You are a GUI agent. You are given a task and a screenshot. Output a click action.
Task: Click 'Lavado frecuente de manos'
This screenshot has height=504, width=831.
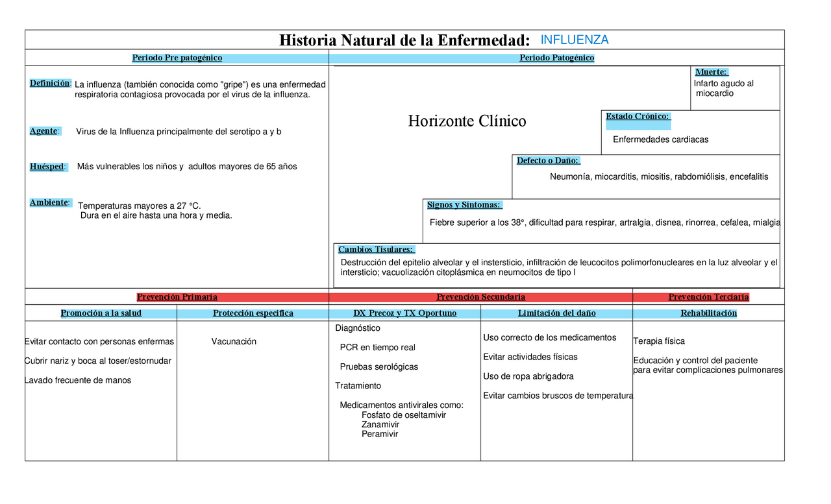click(x=78, y=381)
